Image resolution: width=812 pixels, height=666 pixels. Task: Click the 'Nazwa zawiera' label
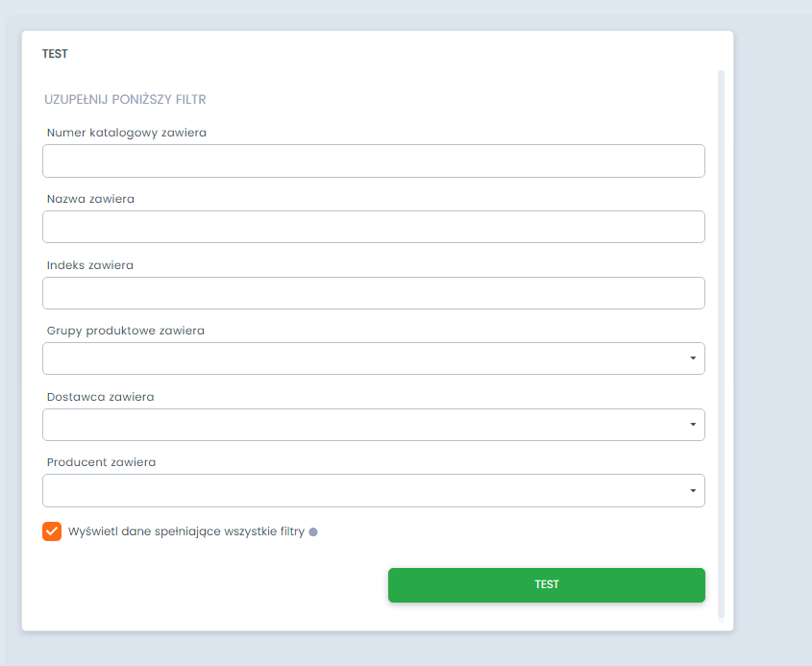[90, 199]
